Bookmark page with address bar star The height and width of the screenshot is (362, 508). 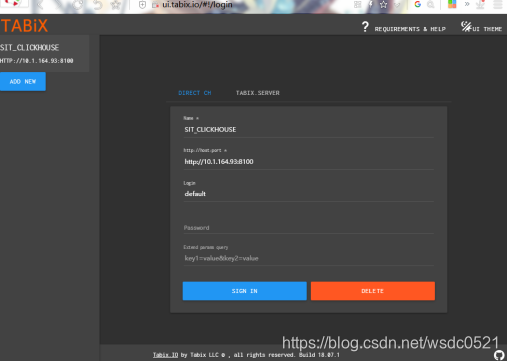(384, 5)
